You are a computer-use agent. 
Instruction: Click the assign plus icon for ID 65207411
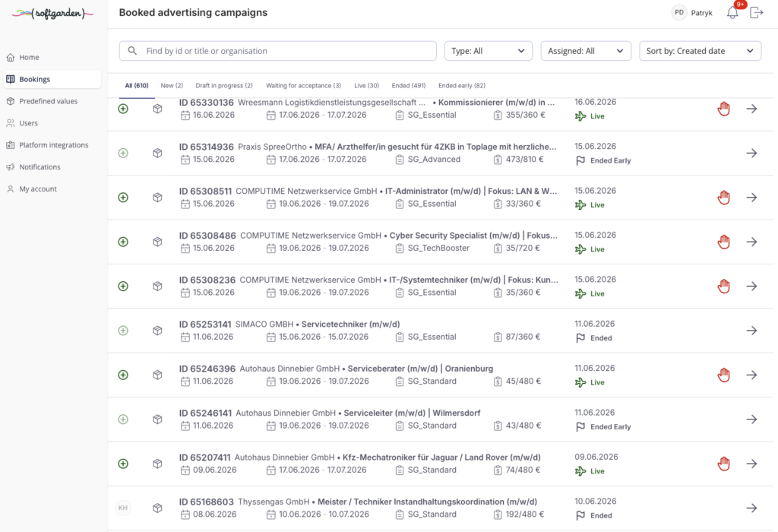123,464
